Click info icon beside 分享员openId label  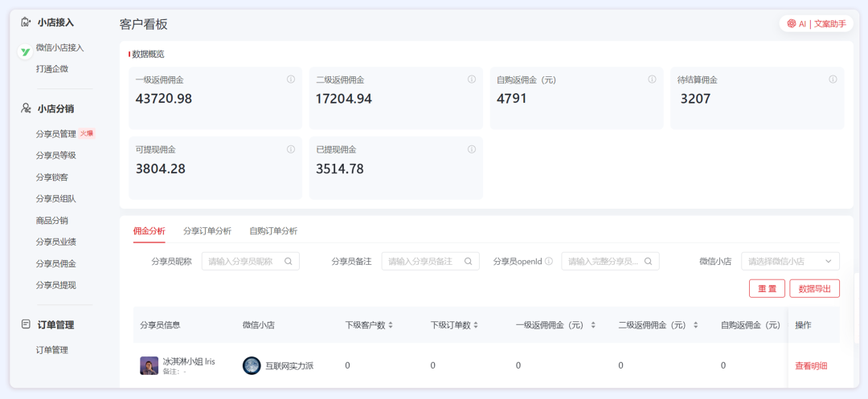[x=549, y=262]
